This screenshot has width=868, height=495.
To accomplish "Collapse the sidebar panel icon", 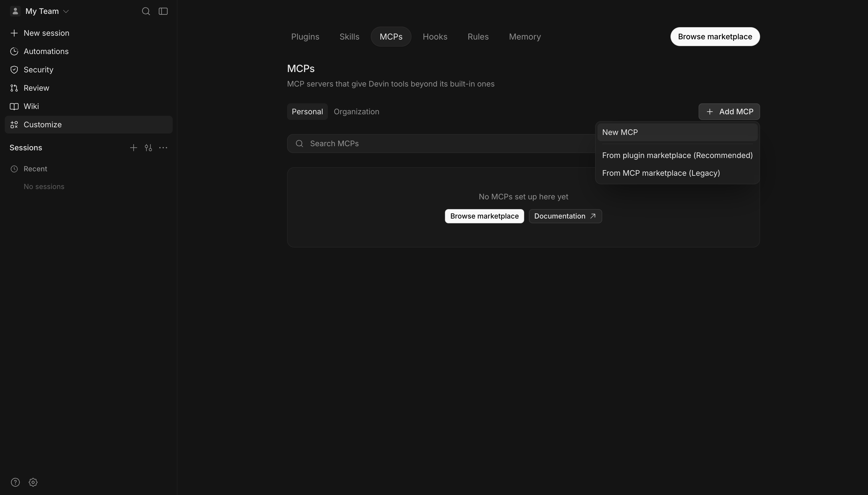I will tap(163, 11).
